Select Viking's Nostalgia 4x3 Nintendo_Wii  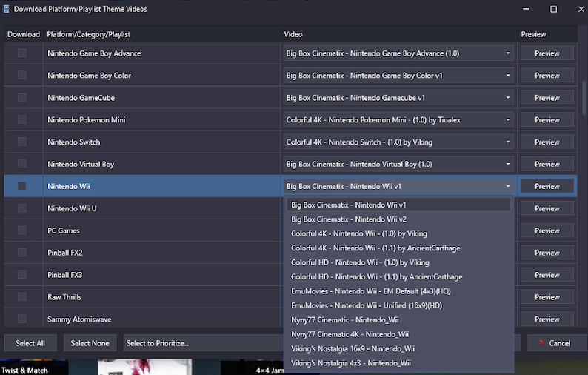coord(398,363)
